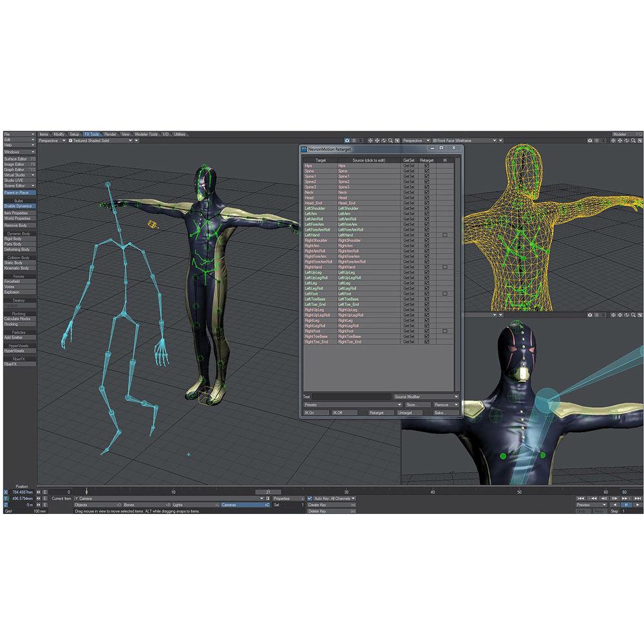Click the pause button in playback controls

627,505
